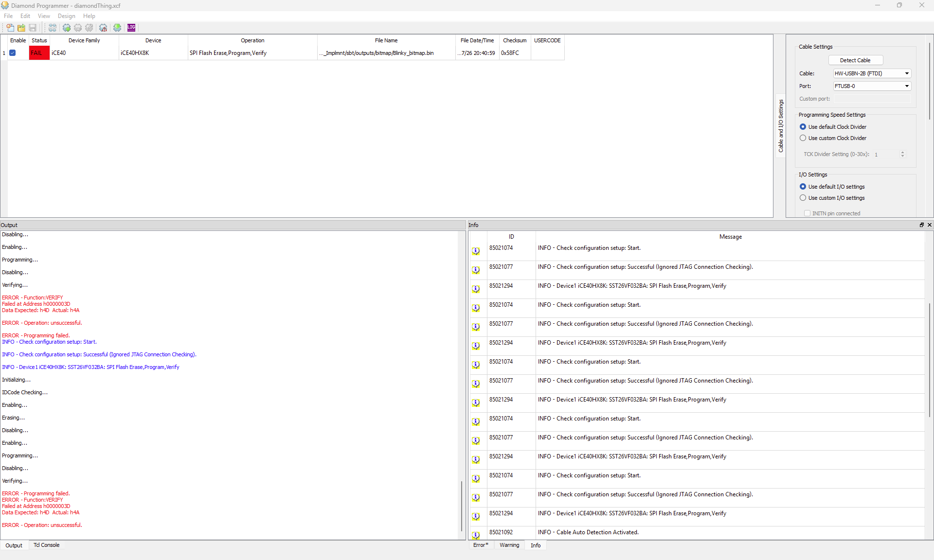The image size is (934, 560).
Task: Switch to the Tcl Console tab
Action: point(46,545)
